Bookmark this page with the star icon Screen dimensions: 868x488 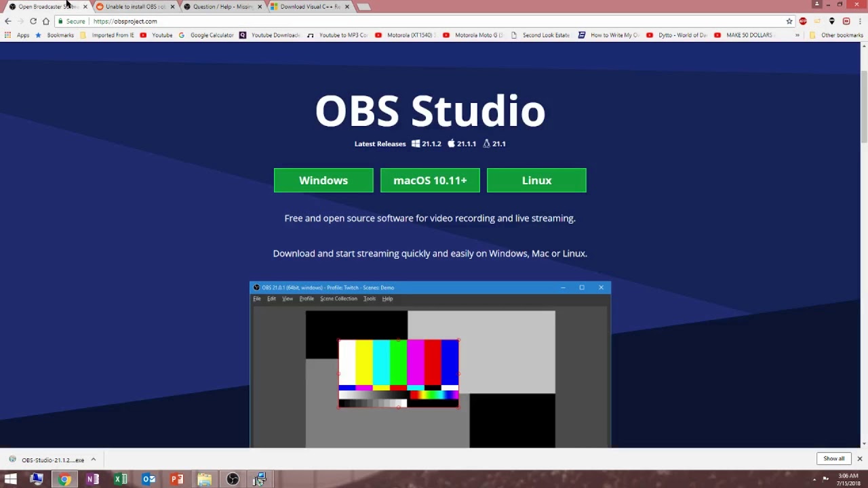point(789,21)
